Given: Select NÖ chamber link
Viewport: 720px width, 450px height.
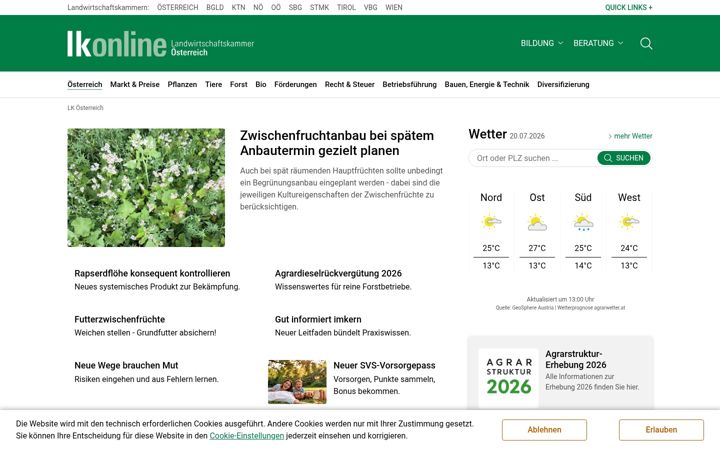Looking at the screenshot, I should tap(258, 7).
